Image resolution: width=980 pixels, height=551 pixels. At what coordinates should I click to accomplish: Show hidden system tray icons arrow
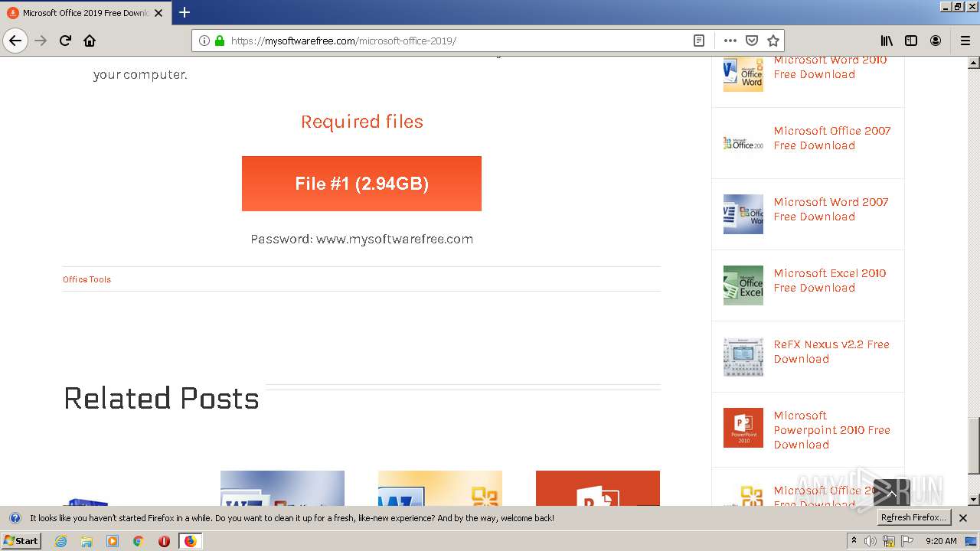coord(854,541)
